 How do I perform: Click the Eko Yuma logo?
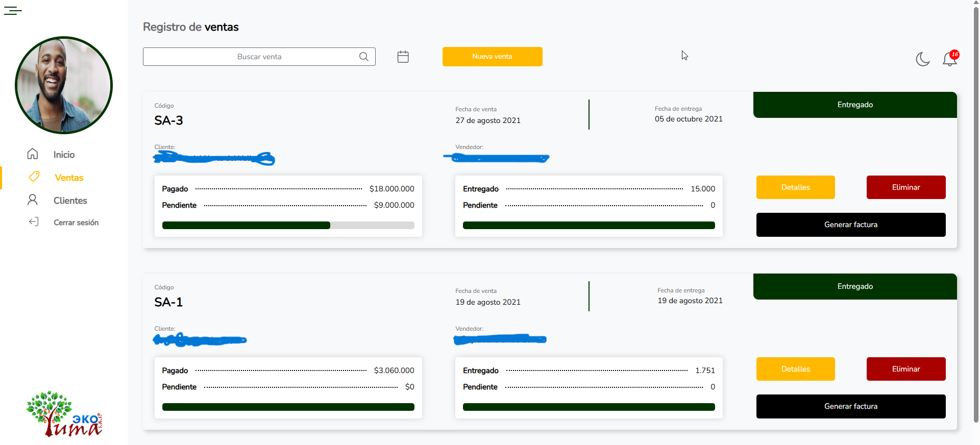tap(64, 414)
